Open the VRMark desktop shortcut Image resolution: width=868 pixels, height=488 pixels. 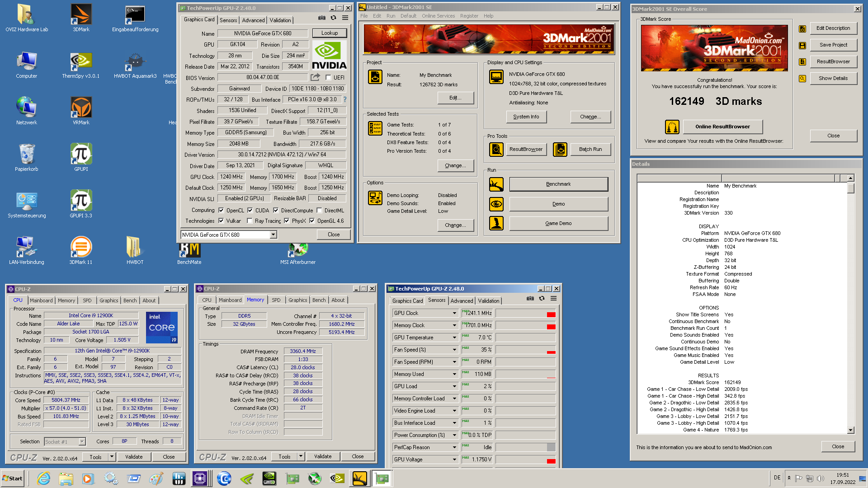coord(81,111)
